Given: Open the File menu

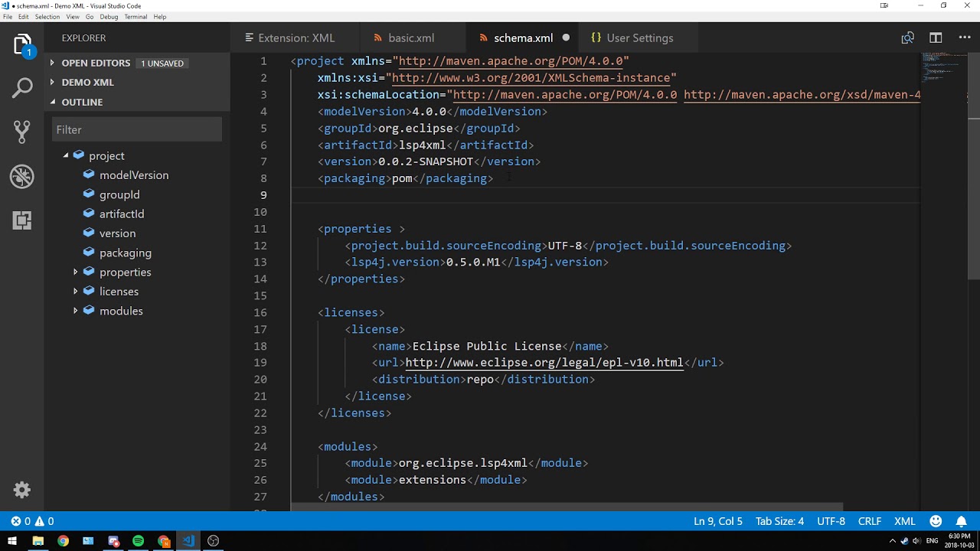Looking at the screenshot, I should point(8,17).
